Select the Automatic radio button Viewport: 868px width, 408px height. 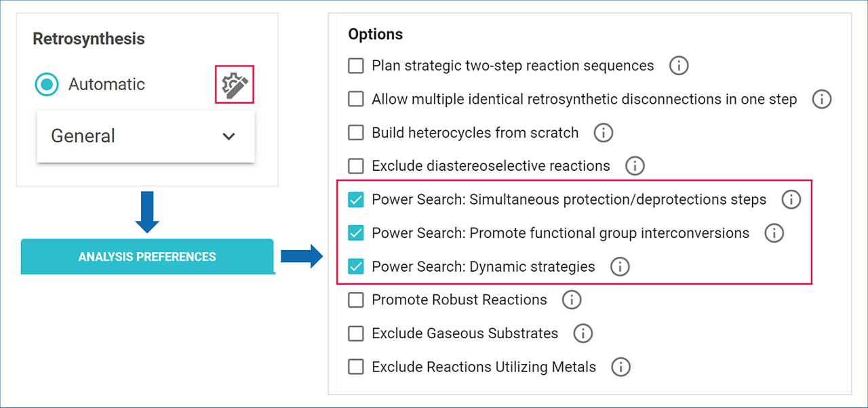pyautogui.click(x=47, y=85)
